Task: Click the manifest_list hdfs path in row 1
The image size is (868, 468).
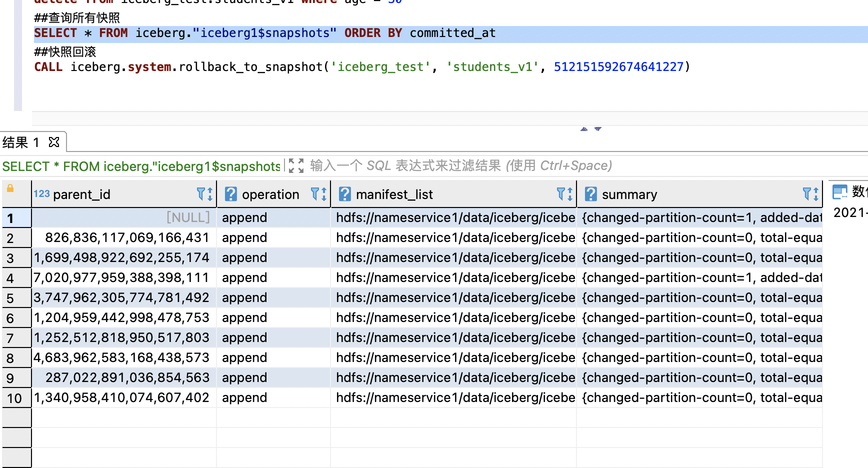Action: click(x=453, y=217)
